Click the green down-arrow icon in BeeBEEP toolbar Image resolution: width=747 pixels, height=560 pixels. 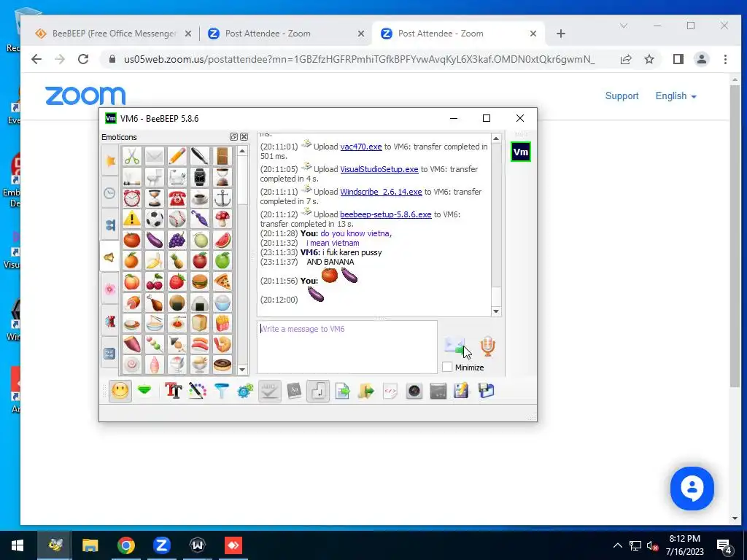pos(144,392)
